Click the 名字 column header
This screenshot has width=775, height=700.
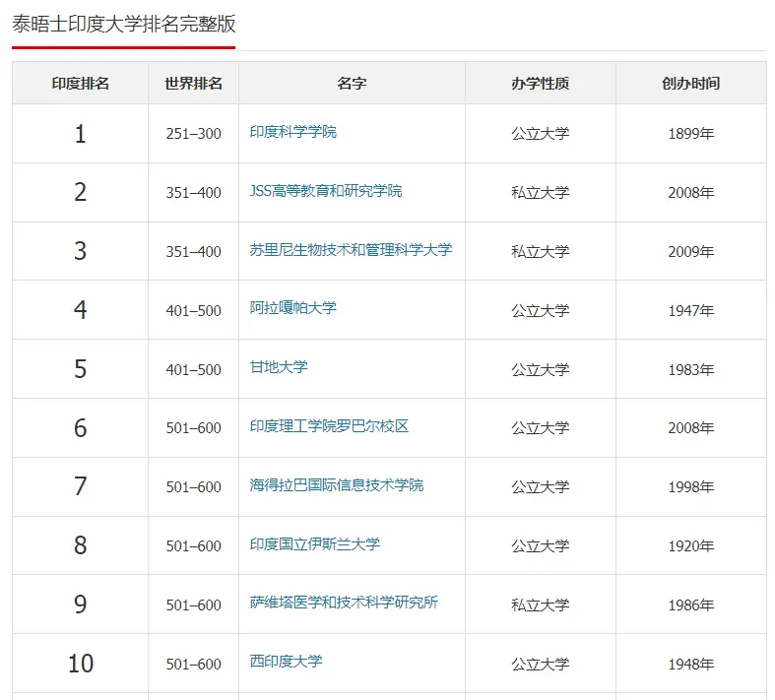pos(352,84)
